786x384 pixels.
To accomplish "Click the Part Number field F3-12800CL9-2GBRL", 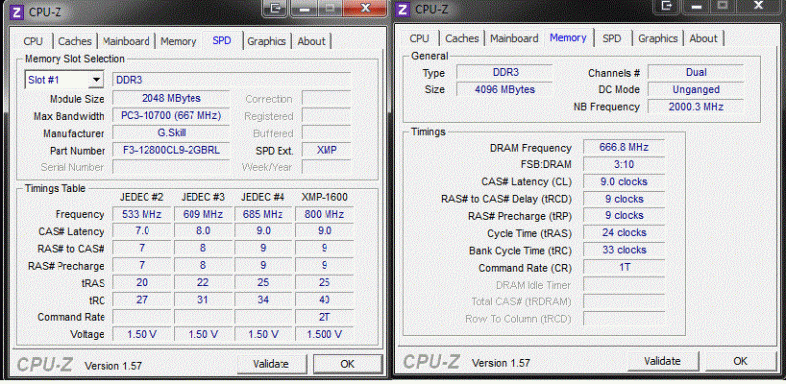I will [171, 150].
